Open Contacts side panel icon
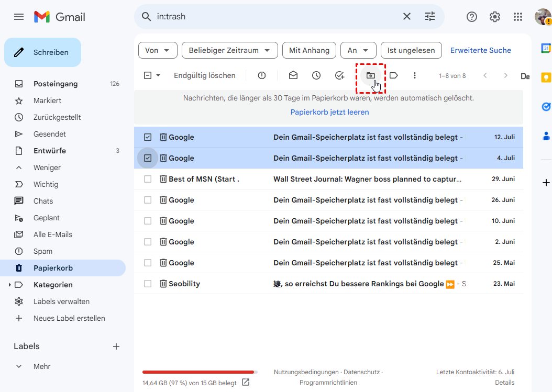This screenshot has width=552, height=392. tap(546, 136)
